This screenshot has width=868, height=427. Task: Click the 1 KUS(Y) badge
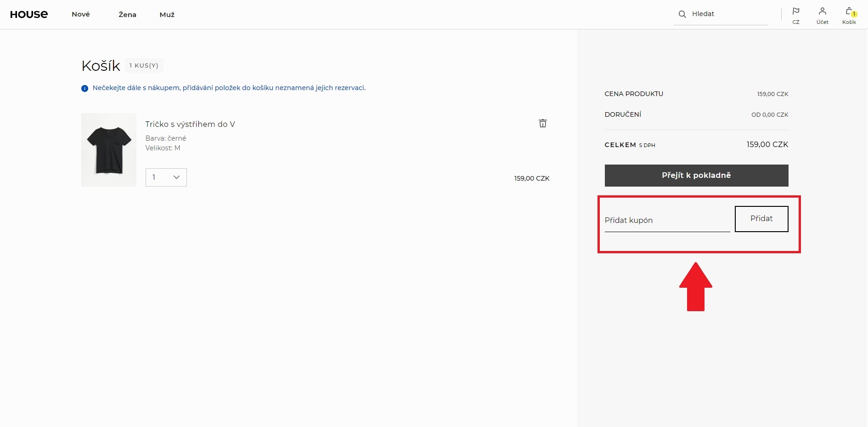click(x=144, y=66)
